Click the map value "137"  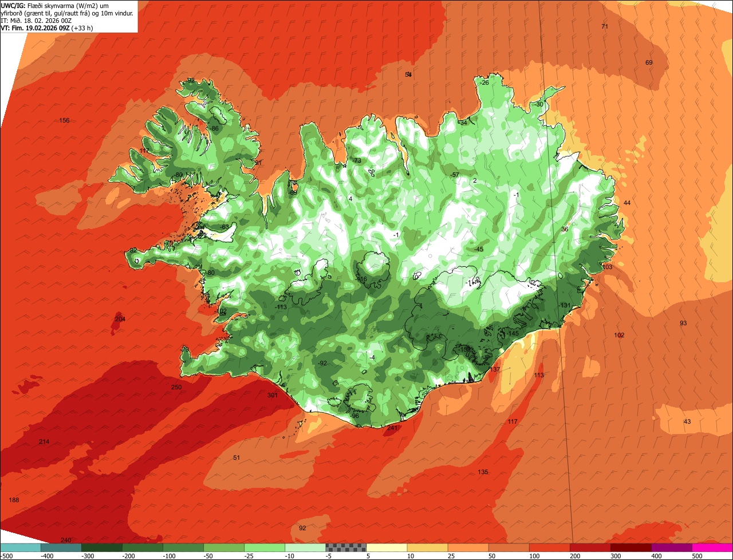click(x=495, y=369)
